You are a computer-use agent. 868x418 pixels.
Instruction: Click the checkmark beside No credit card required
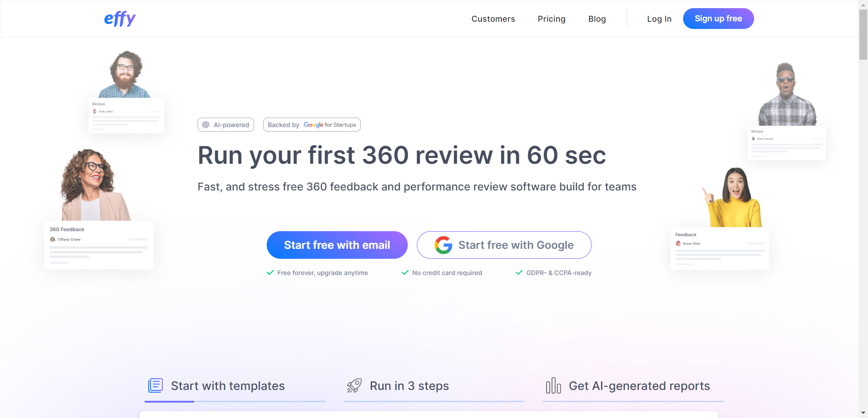(x=404, y=272)
